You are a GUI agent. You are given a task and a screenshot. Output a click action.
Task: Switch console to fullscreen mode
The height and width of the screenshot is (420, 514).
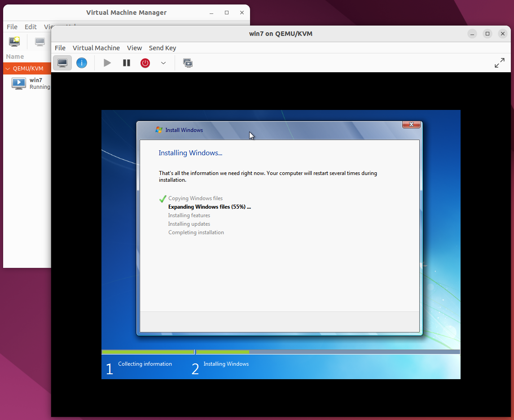click(499, 63)
